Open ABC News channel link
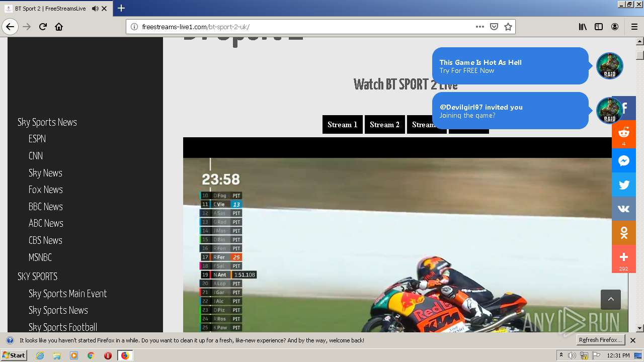Screen dimensions: 644x362 [46, 223]
